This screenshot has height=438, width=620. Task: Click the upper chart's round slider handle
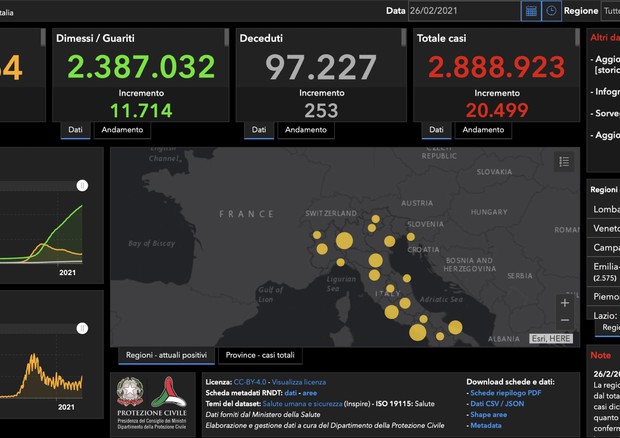82,186
